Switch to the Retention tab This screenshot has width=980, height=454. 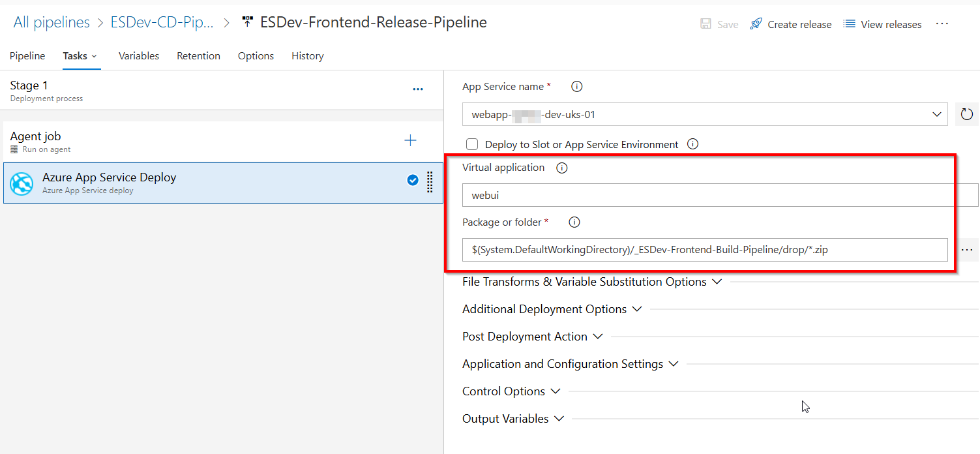coord(198,56)
